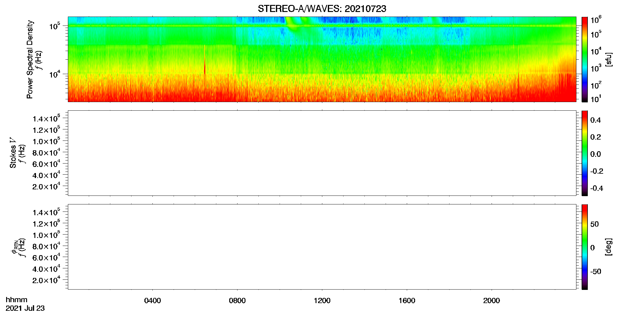Click the 2.0×10^4 tick in Stokes V panel
Viewport: 644px width, 332px height.
46,186
